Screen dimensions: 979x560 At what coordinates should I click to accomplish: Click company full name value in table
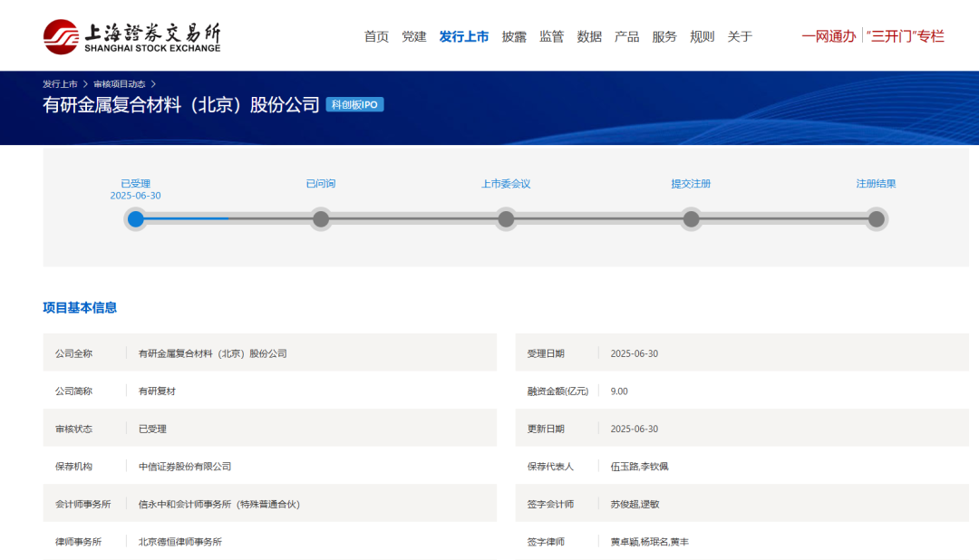pos(212,353)
